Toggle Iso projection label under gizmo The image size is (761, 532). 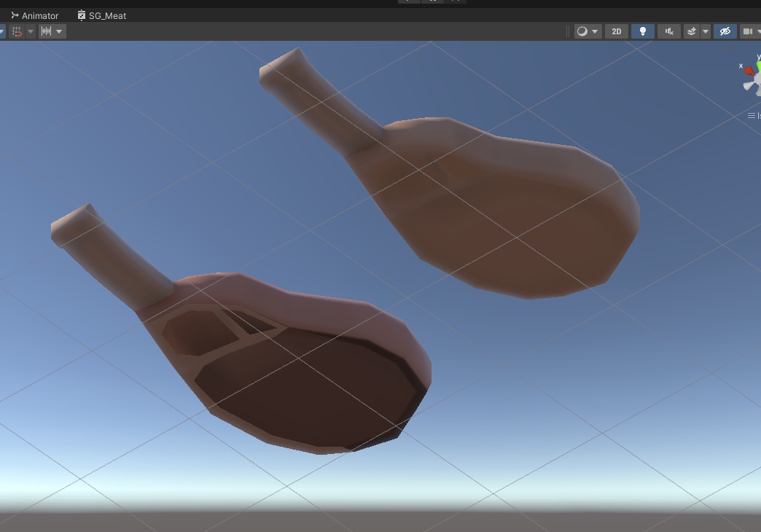click(x=755, y=116)
